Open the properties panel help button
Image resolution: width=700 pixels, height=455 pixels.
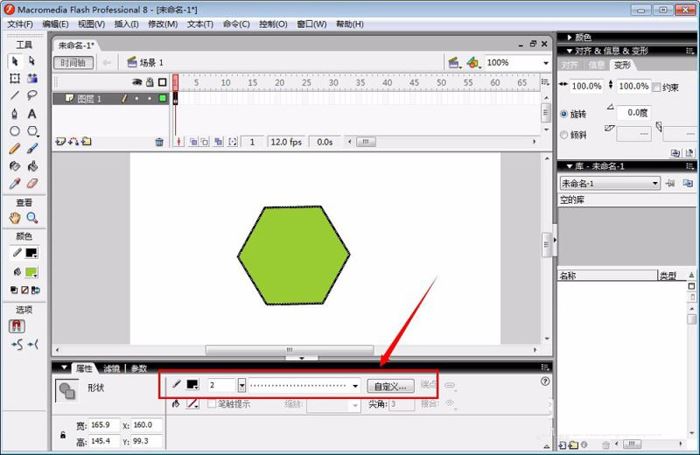click(545, 381)
